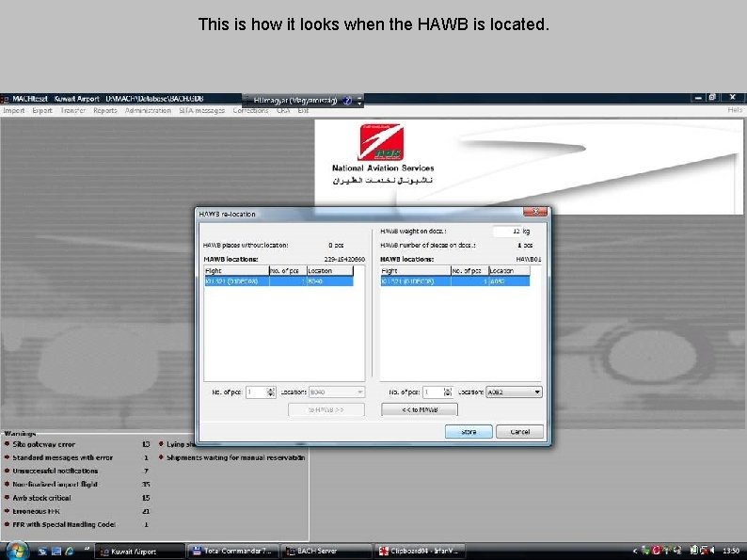
Task: Click the '<< to MAWB' button
Action: point(420,409)
